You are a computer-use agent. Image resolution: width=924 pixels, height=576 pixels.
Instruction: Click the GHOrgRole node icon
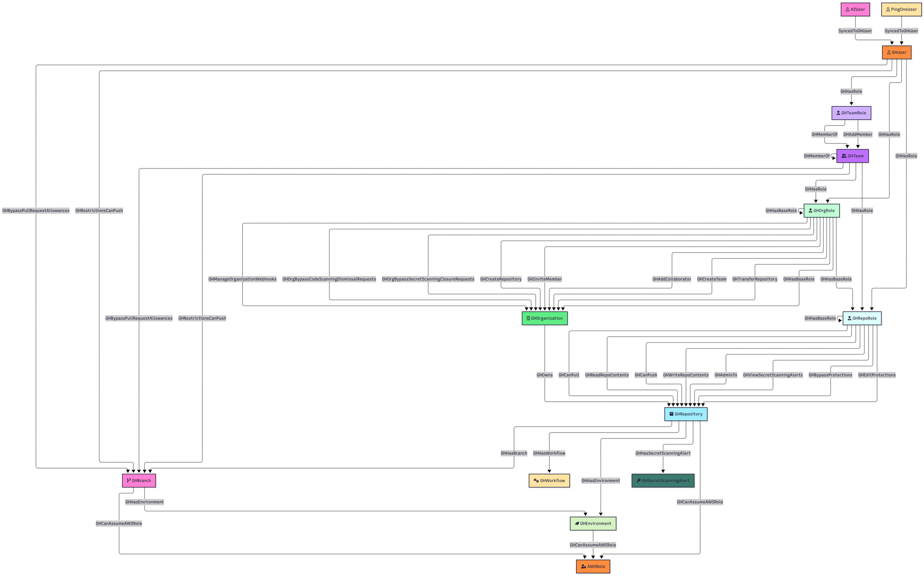click(810, 211)
